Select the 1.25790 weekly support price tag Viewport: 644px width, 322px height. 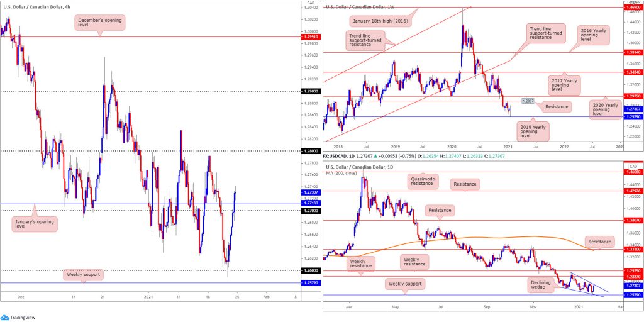click(x=311, y=283)
